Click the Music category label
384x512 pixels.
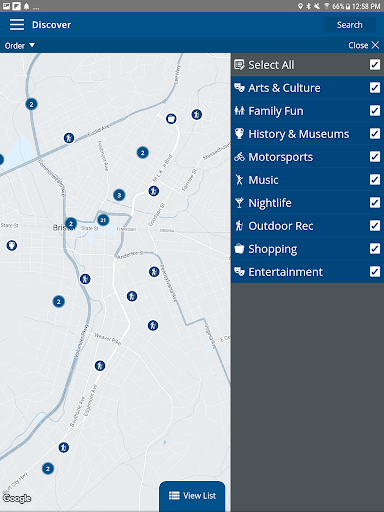pyautogui.click(x=263, y=180)
